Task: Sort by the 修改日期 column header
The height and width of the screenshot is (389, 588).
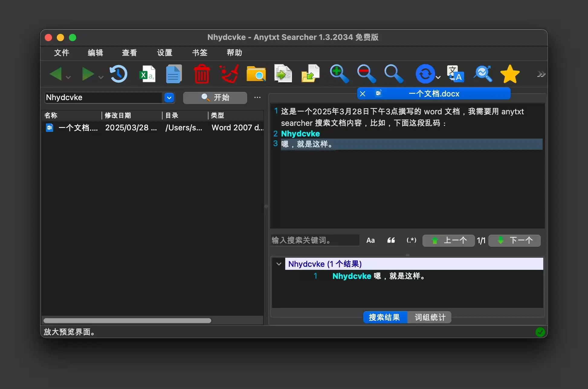Action: click(132, 116)
